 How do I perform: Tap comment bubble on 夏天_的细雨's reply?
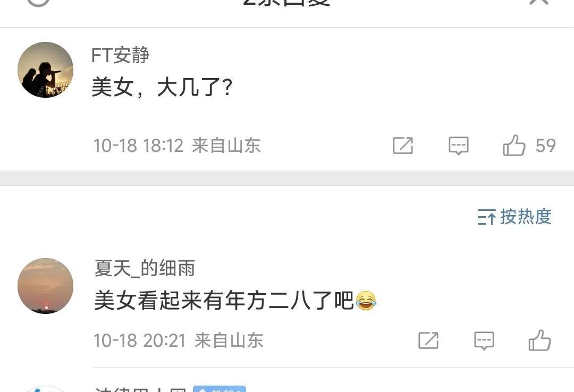point(484,341)
